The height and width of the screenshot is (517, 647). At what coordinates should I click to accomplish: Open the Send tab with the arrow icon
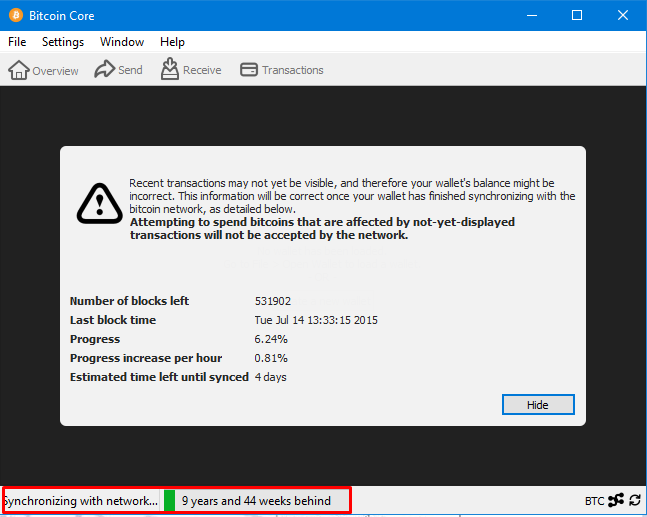[x=118, y=69]
